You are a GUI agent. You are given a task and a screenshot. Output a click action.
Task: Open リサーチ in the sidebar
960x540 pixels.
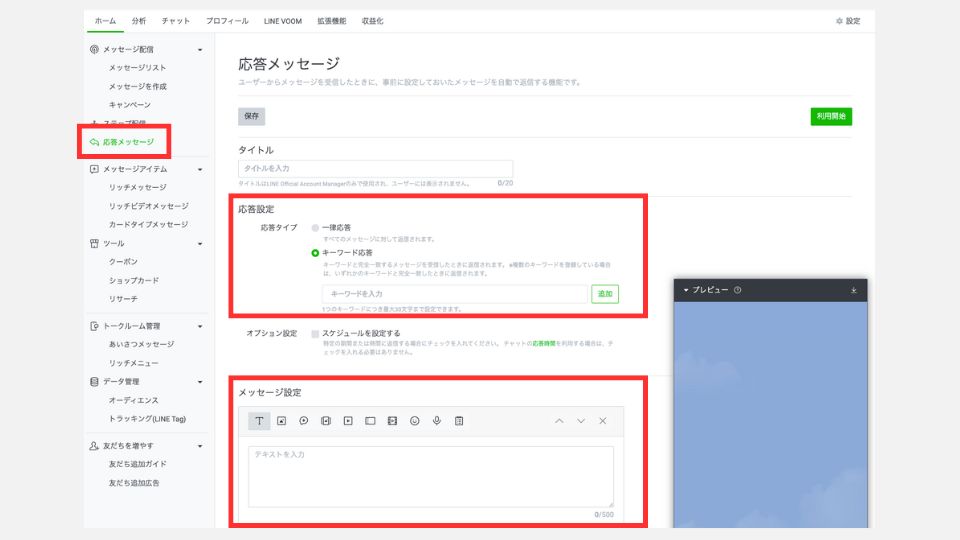click(123, 299)
